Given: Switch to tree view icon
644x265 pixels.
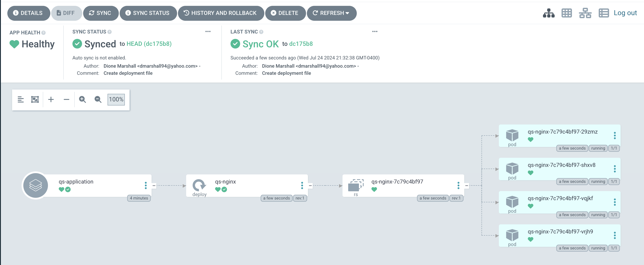Looking at the screenshot, I should [549, 13].
